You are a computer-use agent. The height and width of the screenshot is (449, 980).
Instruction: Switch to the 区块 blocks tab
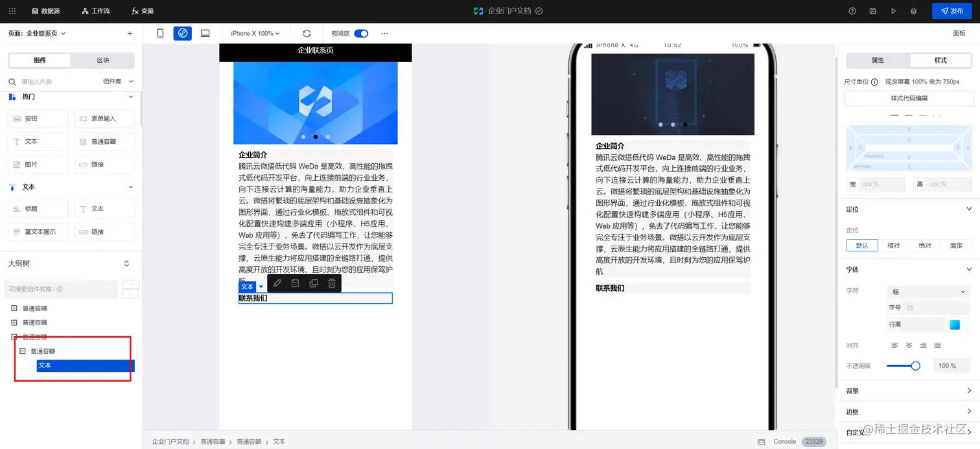pyautogui.click(x=103, y=60)
